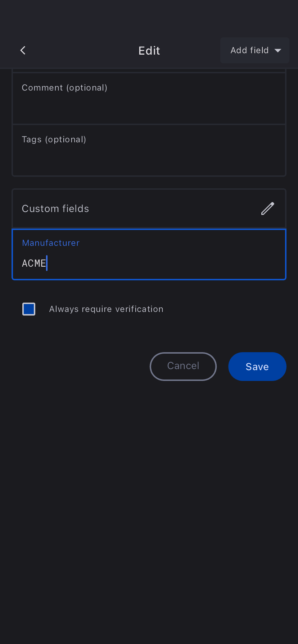Toggle the Always require verification checkbox
298x644 pixels.
pyautogui.click(x=29, y=309)
